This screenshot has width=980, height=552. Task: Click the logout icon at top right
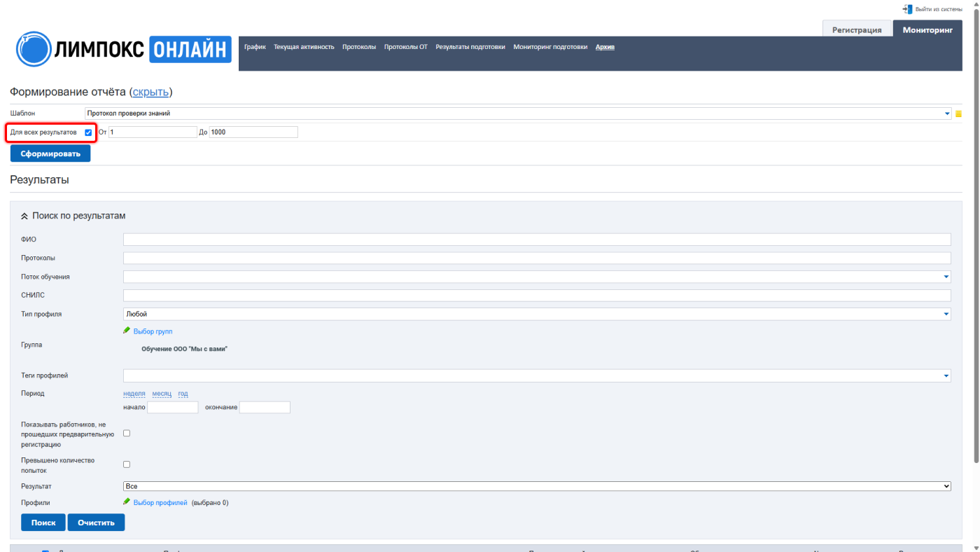click(x=907, y=9)
